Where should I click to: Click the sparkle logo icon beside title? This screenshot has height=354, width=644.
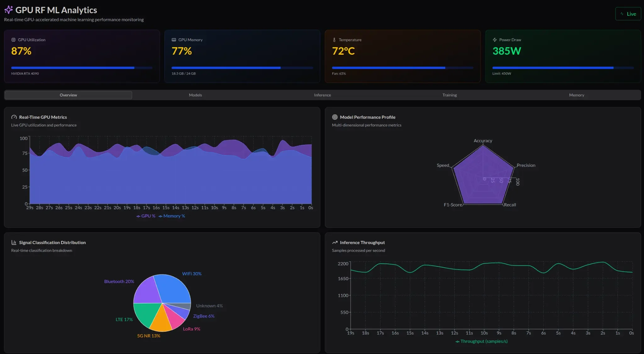point(8,10)
